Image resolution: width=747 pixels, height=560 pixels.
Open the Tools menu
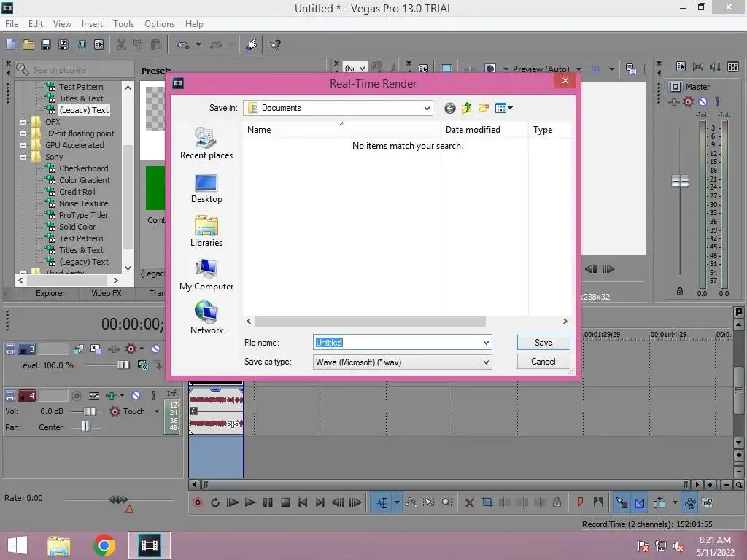coord(123,24)
